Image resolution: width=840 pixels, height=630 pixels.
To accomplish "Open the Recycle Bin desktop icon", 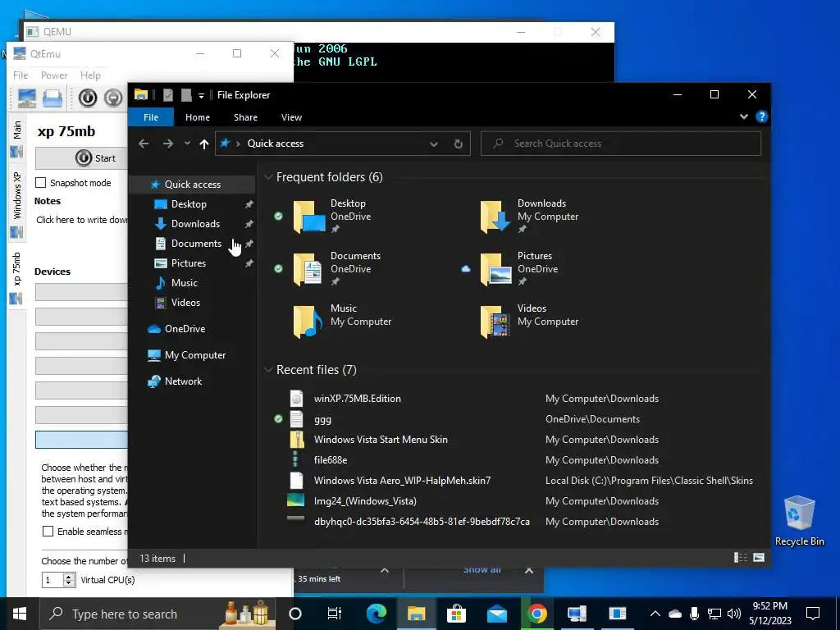I will click(x=799, y=521).
